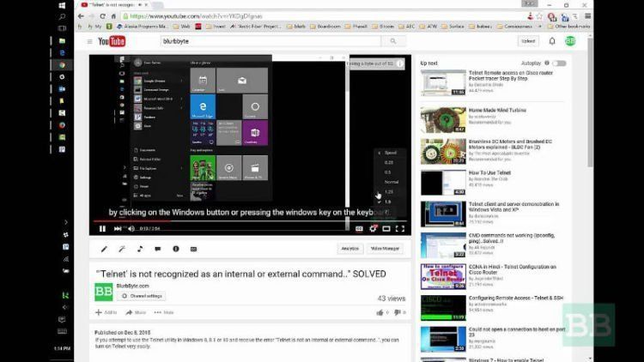The width and height of the screenshot is (644, 362).
Task: Select 0.25 playback speed
Action: point(388,162)
